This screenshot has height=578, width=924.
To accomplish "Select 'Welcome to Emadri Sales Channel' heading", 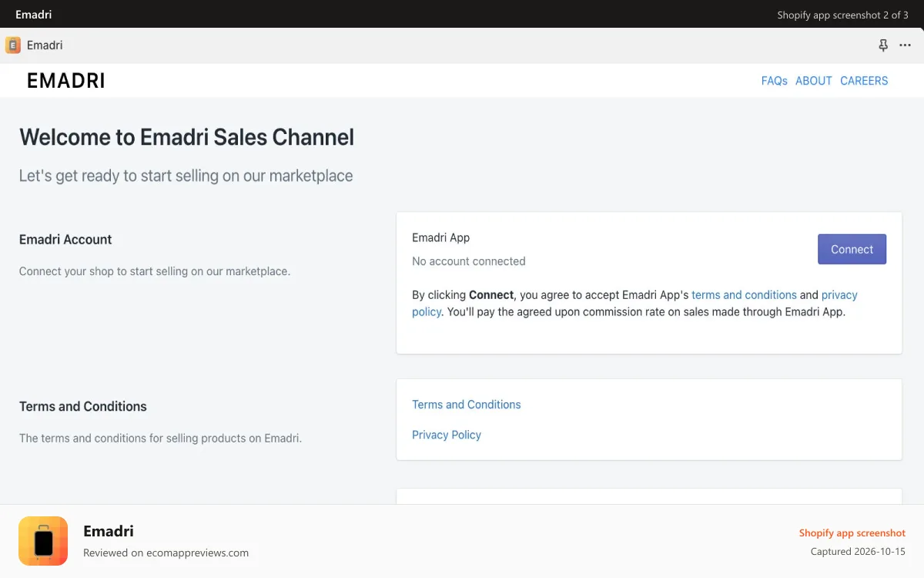I will [187, 137].
